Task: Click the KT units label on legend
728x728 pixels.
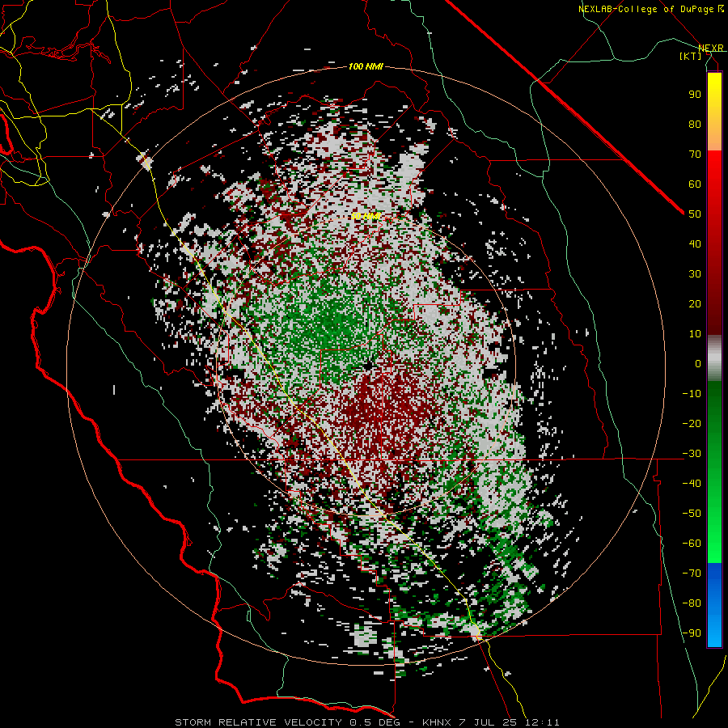Action: (x=690, y=56)
